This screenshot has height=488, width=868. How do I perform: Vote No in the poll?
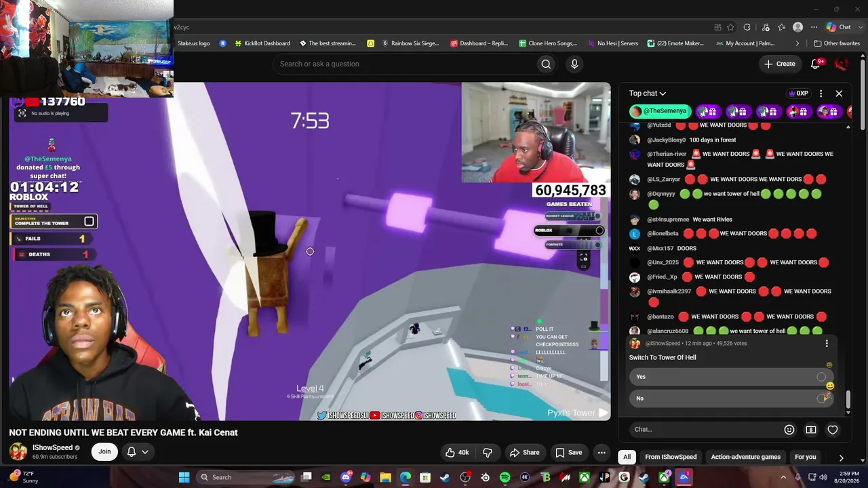tap(731, 399)
